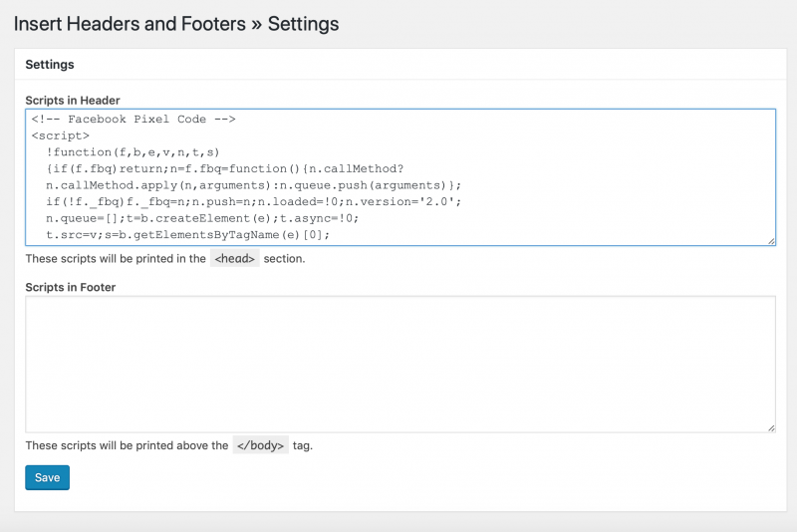Screen dimensions: 797x532
Task: Grab the Scripts in Footer resize handle
Action: pyautogui.click(x=771, y=427)
